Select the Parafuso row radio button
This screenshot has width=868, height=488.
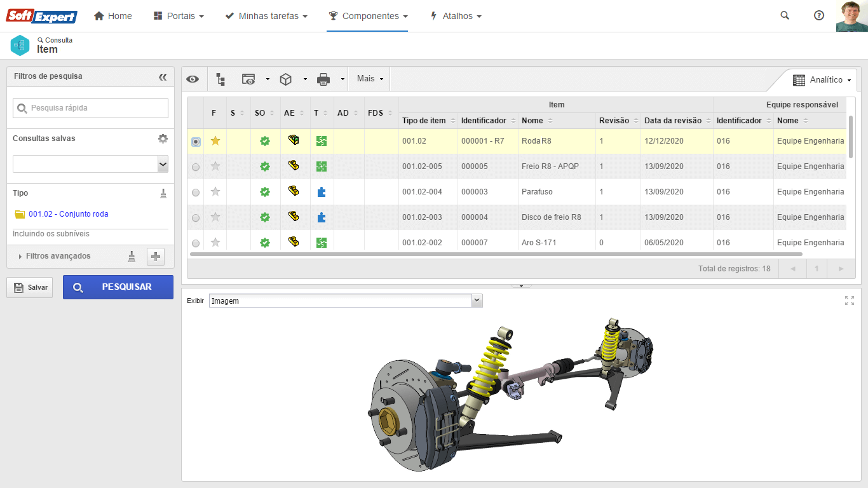[196, 193]
